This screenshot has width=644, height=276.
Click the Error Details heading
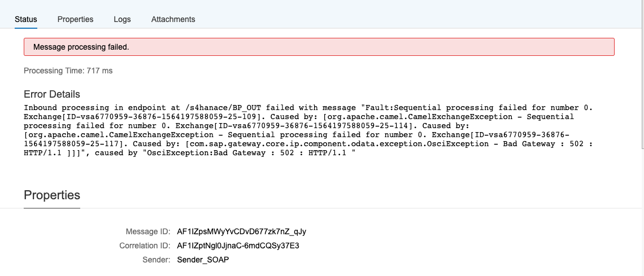(x=52, y=94)
